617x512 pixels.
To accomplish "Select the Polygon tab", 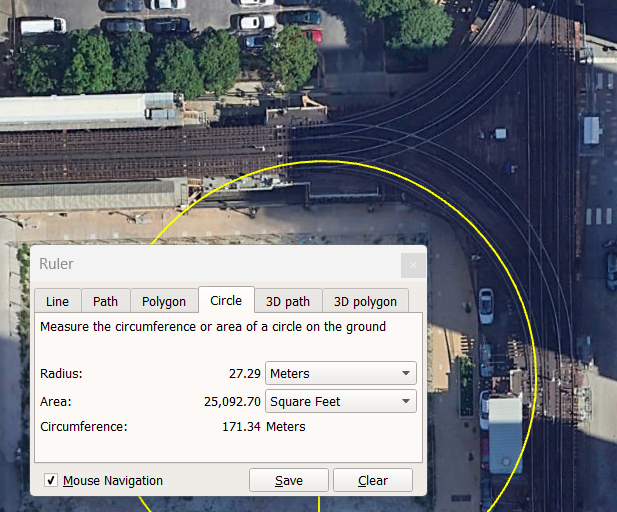I will click(163, 301).
